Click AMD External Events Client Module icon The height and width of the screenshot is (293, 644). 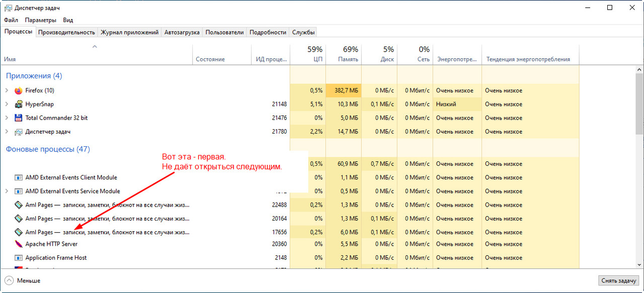[19, 177]
